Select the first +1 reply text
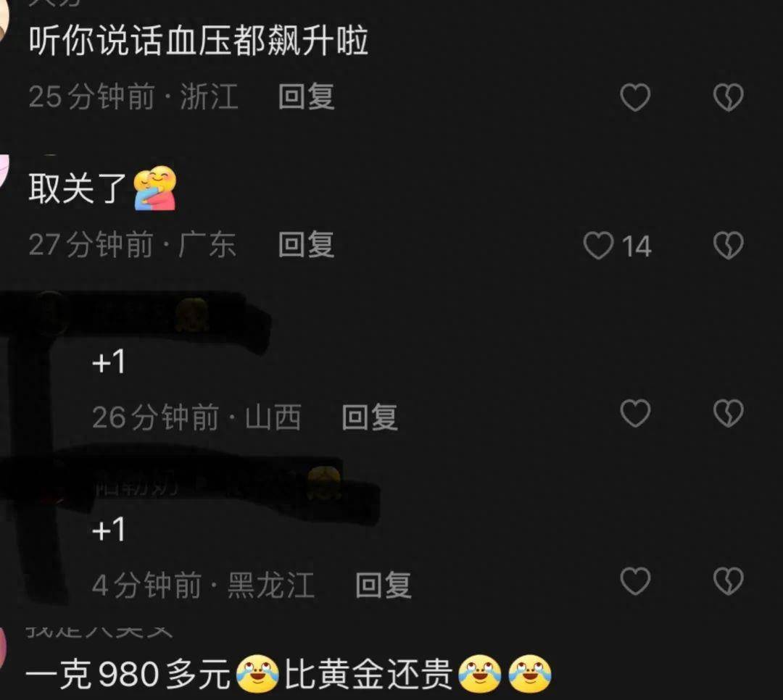Screen dimensions: 783x700 tap(108, 362)
